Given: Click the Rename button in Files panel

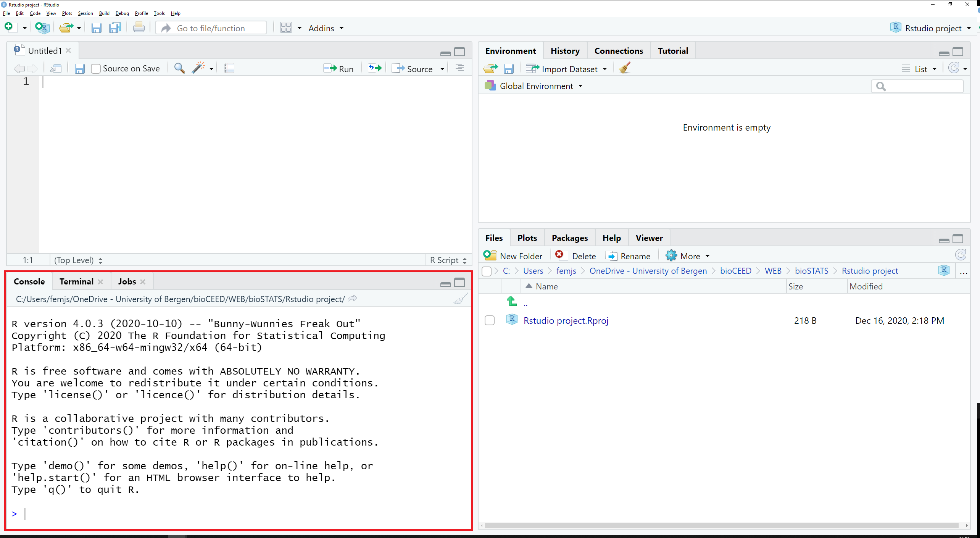Looking at the screenshot, I should pos(628,256).
